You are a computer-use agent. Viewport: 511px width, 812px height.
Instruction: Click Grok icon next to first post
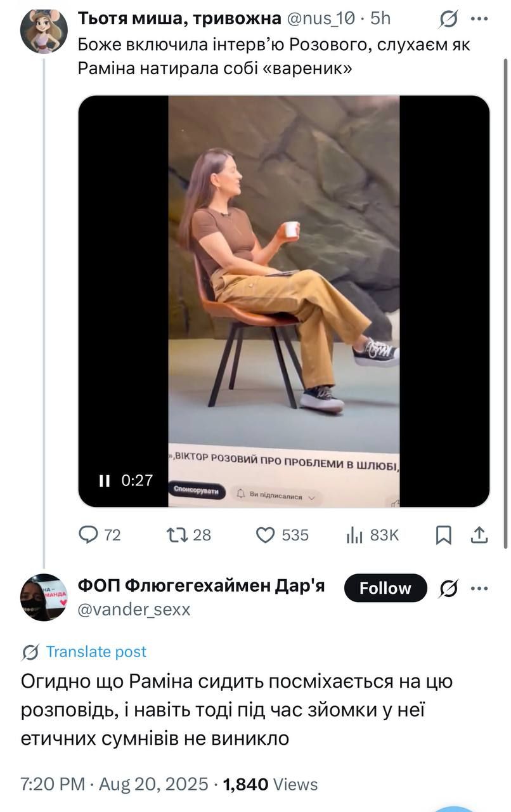[448, 20]
